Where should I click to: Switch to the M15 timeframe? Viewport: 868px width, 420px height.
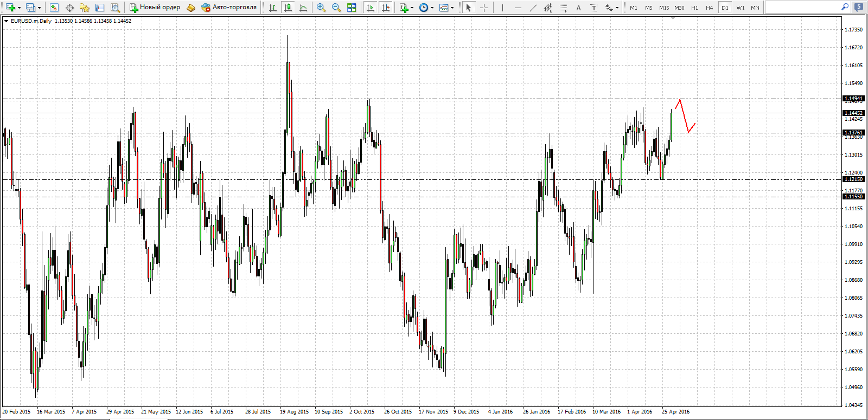[x=664, y=8]
